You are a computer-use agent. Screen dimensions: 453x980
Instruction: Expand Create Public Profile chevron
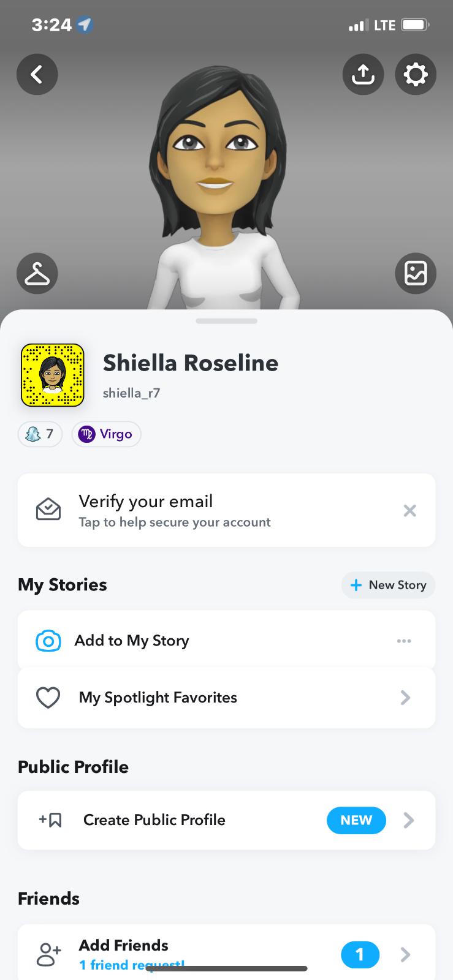pos(409,820)
